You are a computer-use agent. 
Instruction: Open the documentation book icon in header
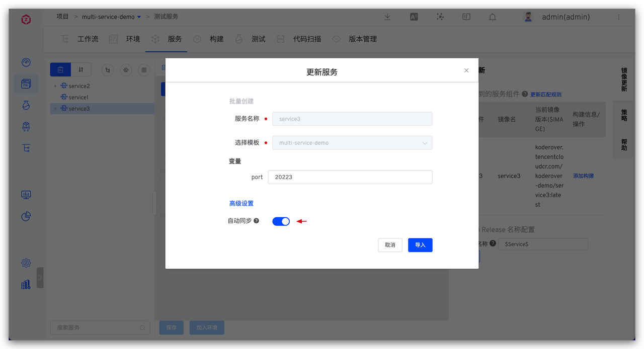(466, 17)
